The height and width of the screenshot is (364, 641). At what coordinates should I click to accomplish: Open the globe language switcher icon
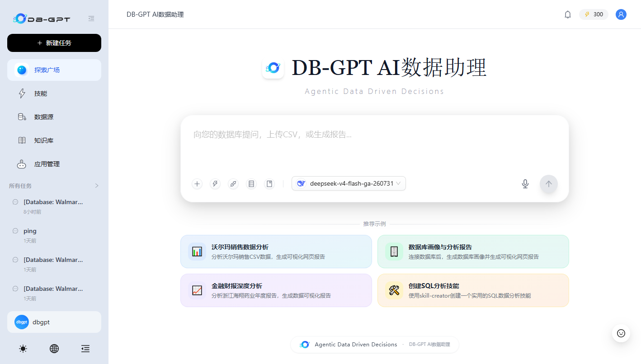pyautogui.click(x=54, y=349)
